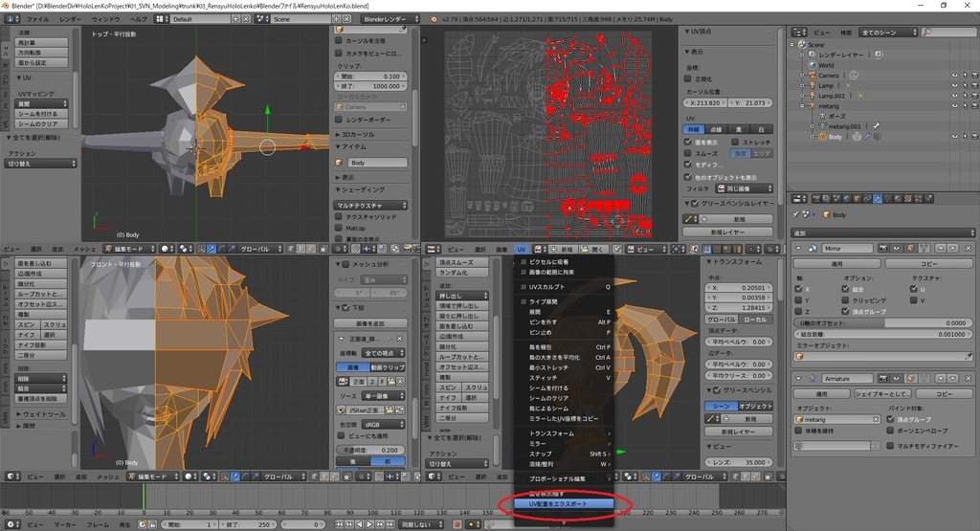Choose UVスカルプト in UV menu
The height and width of the screenshot is (531, 980).
click(564, 287)
